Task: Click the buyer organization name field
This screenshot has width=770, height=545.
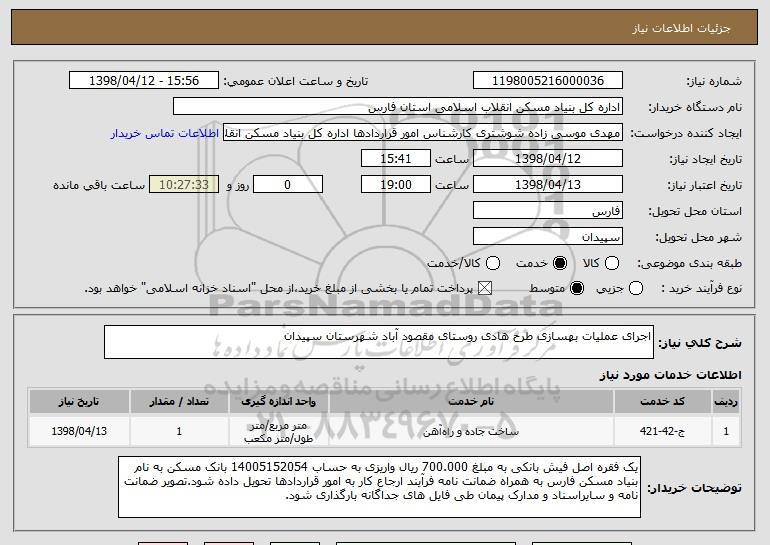Action: coord(398,107)
